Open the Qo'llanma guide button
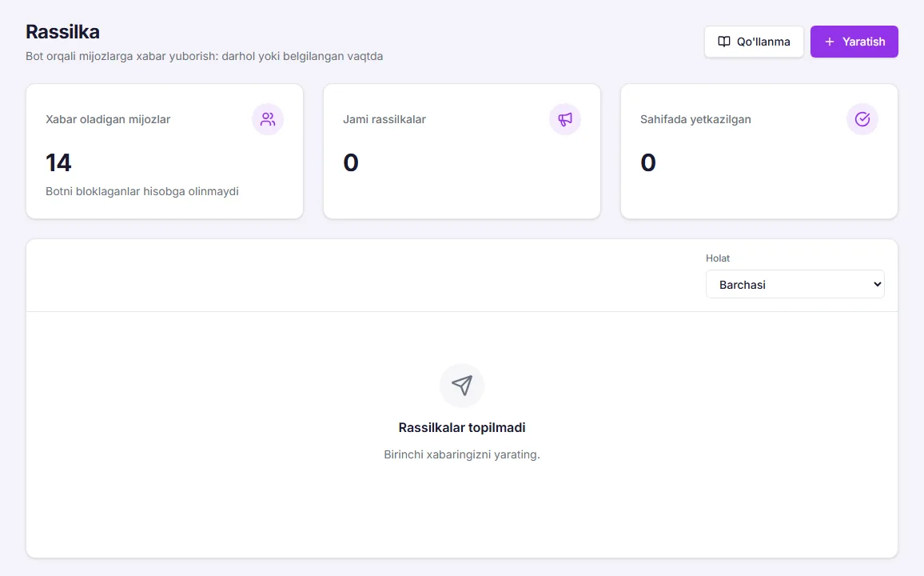 click(x=754, y=42)
